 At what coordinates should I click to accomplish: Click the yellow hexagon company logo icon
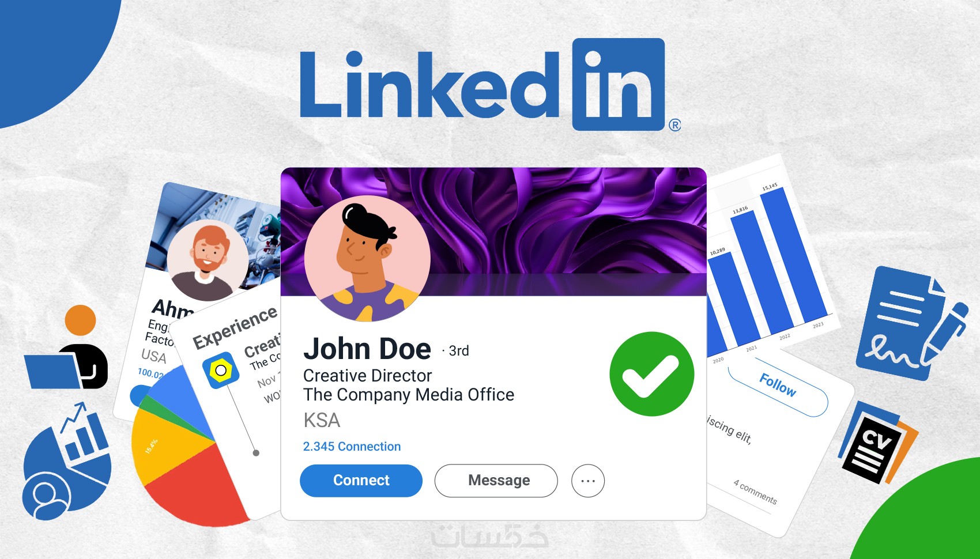221,370
